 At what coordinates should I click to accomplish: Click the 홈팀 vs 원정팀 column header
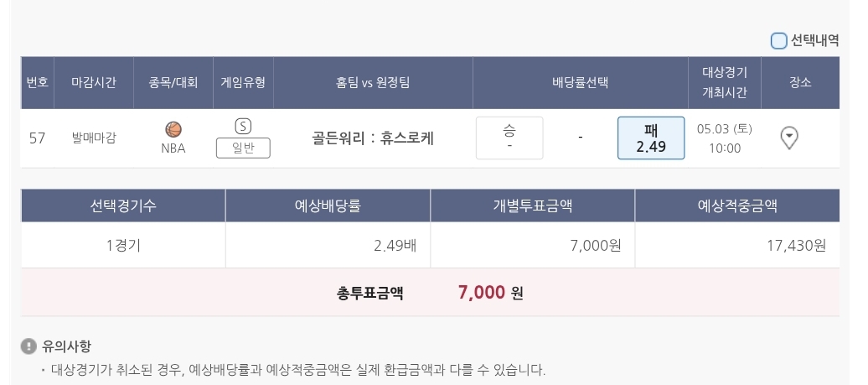373,82
